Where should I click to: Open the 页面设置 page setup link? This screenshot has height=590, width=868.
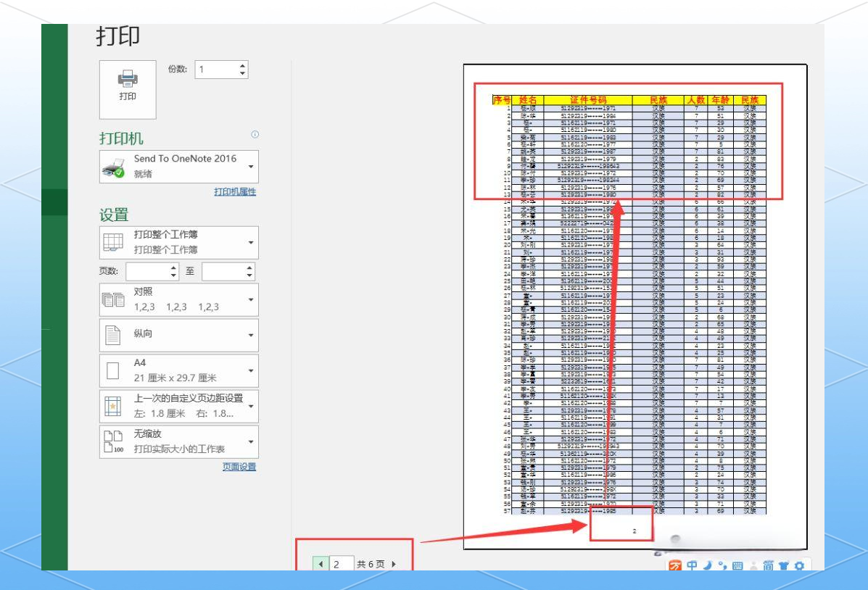tap(240, 467)
